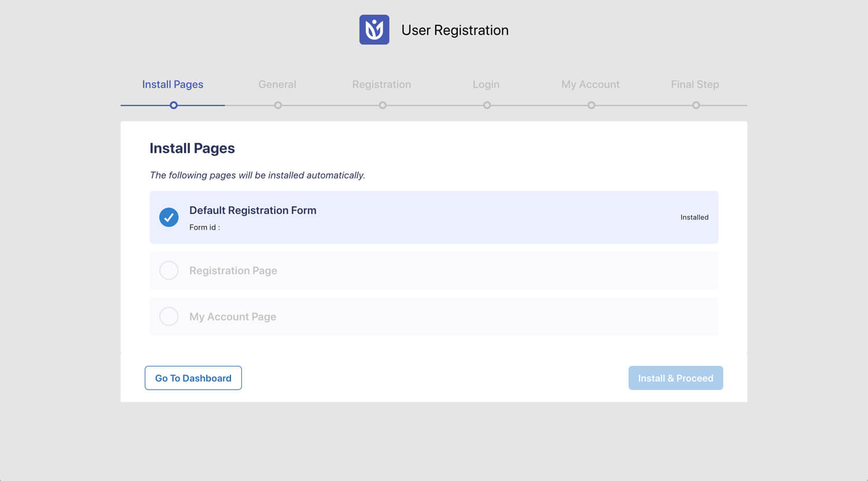
Task: Toggle the Default Registration Form checkmark
Action: (169, 217)
